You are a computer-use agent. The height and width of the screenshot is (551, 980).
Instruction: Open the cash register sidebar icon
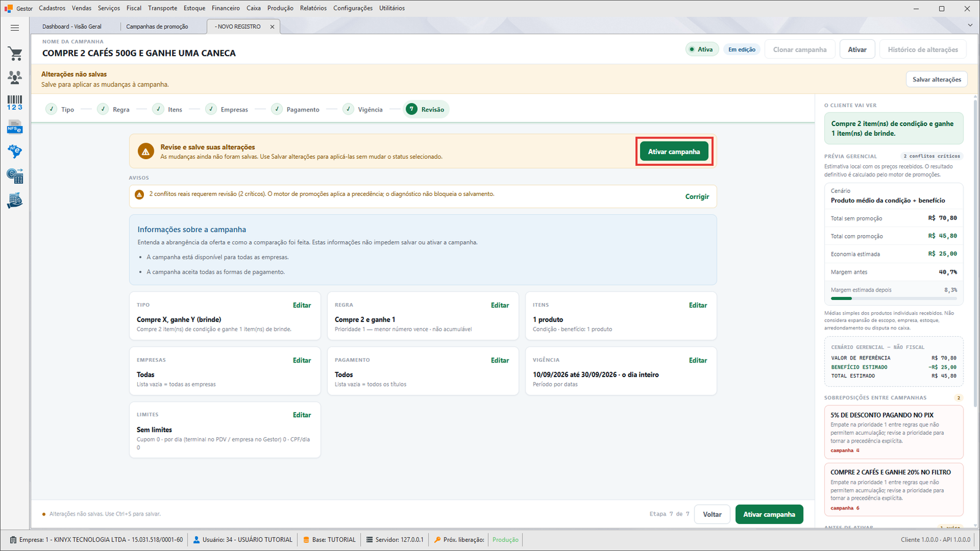click(15, 201)
